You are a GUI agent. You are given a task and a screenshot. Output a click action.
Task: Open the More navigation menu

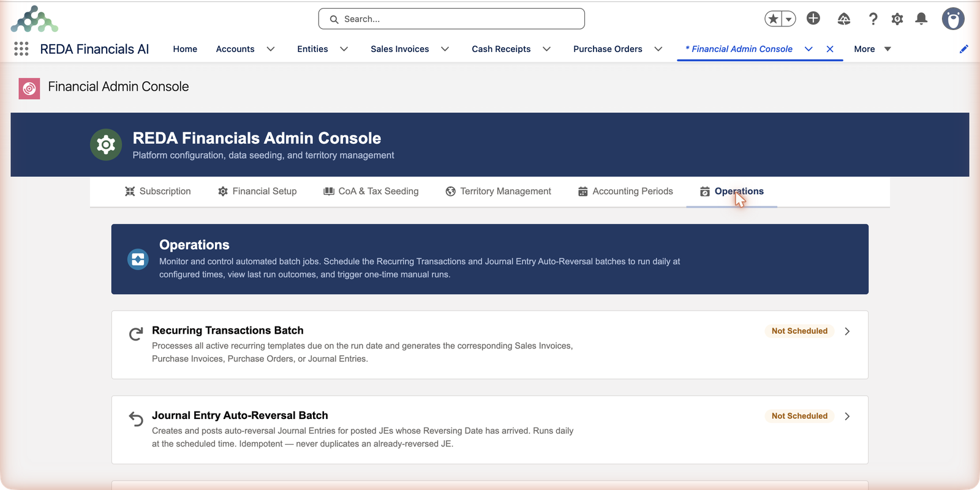click(x=872, y=49)
